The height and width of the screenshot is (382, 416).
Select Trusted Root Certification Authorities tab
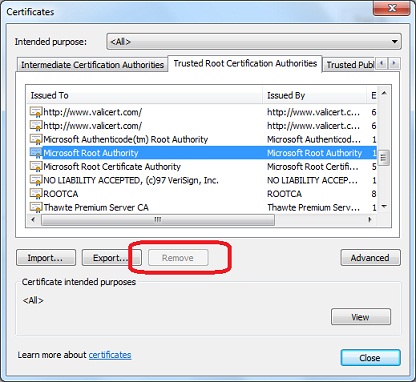click(245, 63)
